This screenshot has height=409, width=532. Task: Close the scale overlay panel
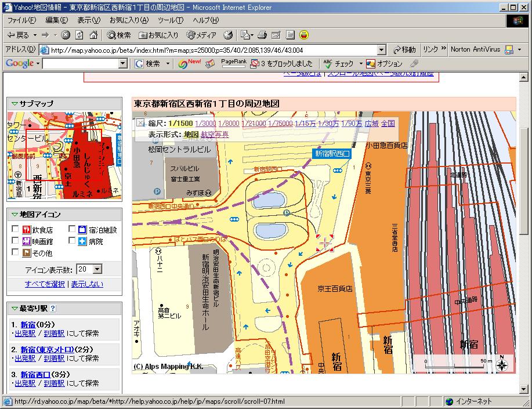tap(140, 123)
